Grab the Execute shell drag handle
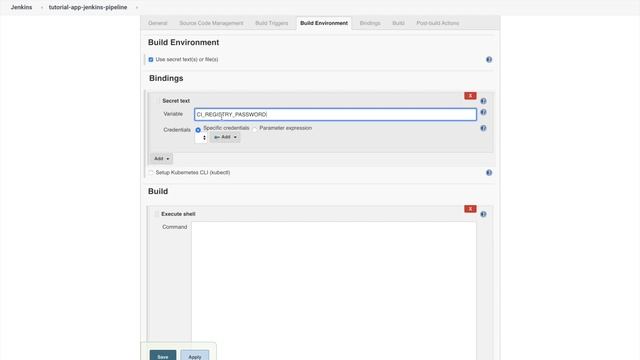Viewport: 640px width, 360px height. [156, 214]
